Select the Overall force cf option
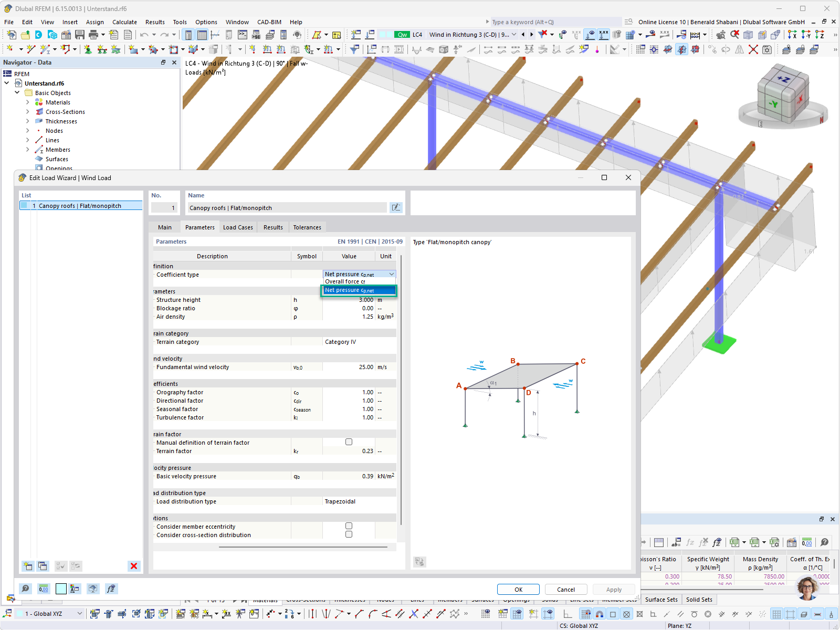The width and height of the screenshot is (840, 630). 359,282
